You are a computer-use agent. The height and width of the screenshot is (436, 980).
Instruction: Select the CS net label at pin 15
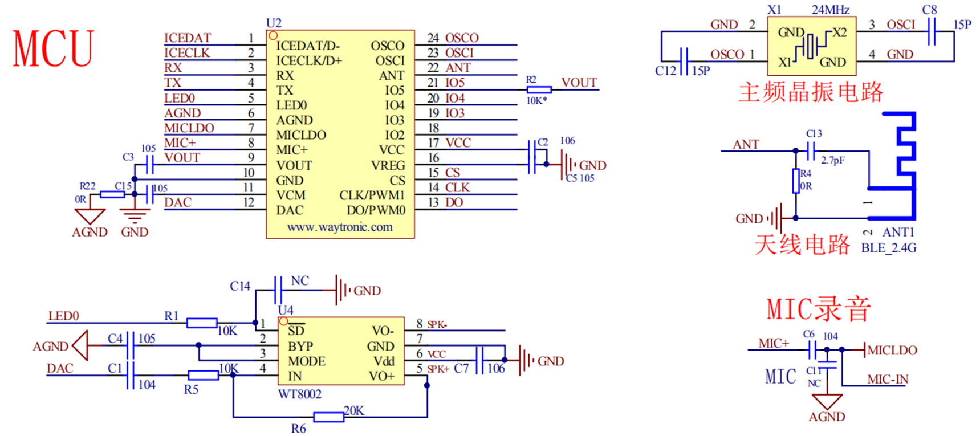(x=453, y=172)
